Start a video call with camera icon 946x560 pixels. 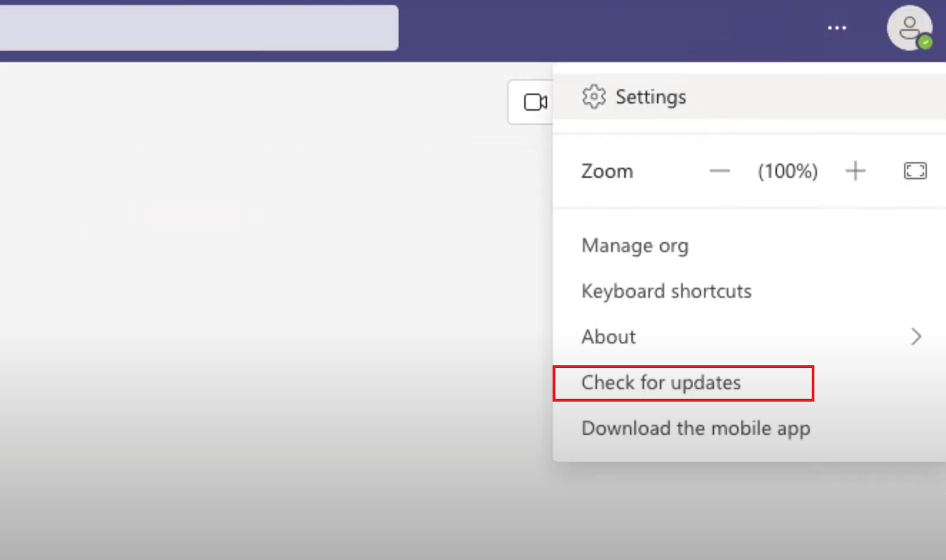pyautogui.click(x=534, y=102)
